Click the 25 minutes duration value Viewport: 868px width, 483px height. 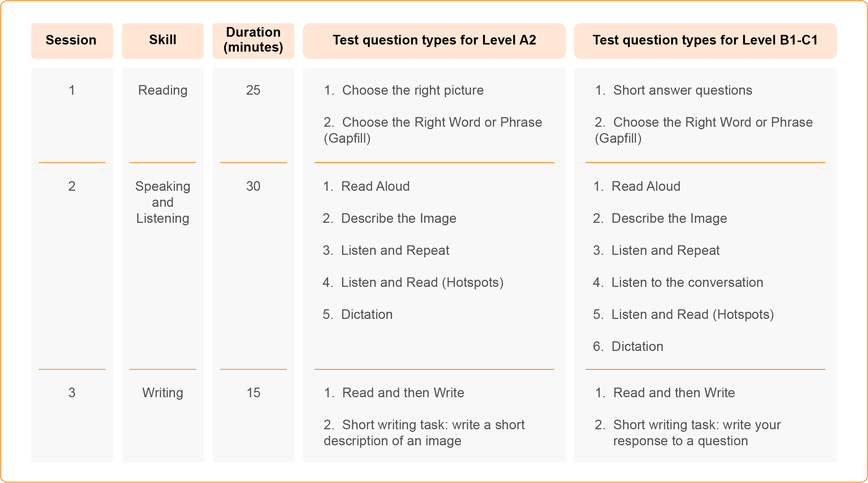click(x=253, y=90)
